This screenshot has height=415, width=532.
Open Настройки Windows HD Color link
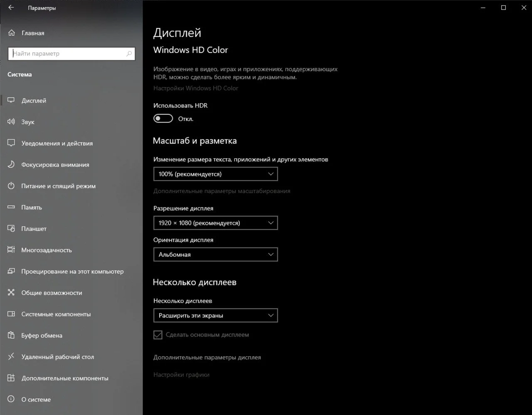(196, 88)
